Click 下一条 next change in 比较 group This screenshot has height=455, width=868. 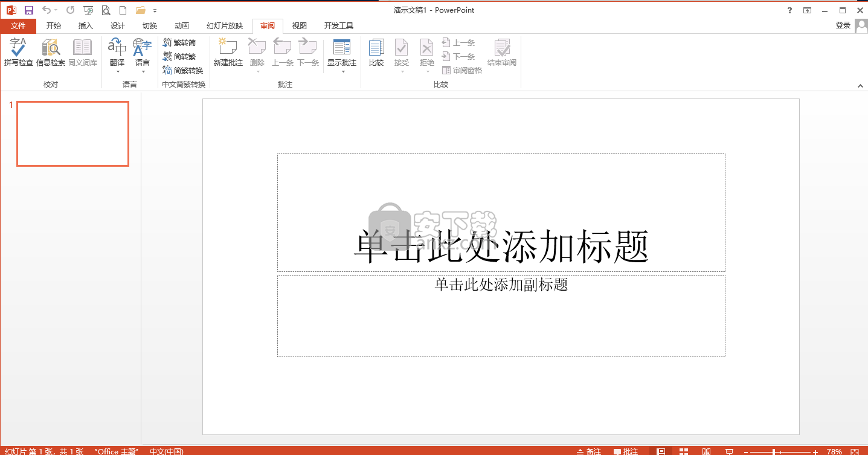click(458, 57)
